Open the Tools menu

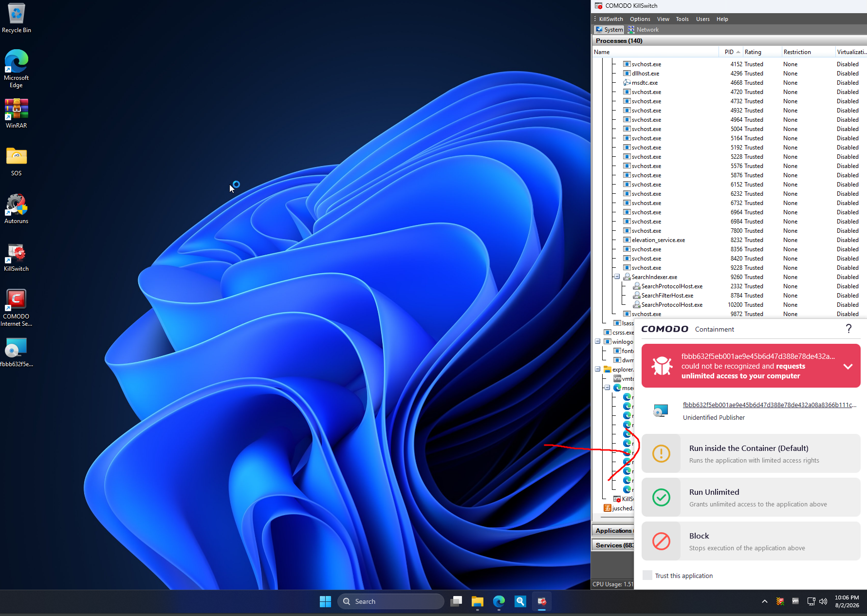[682, 19]
